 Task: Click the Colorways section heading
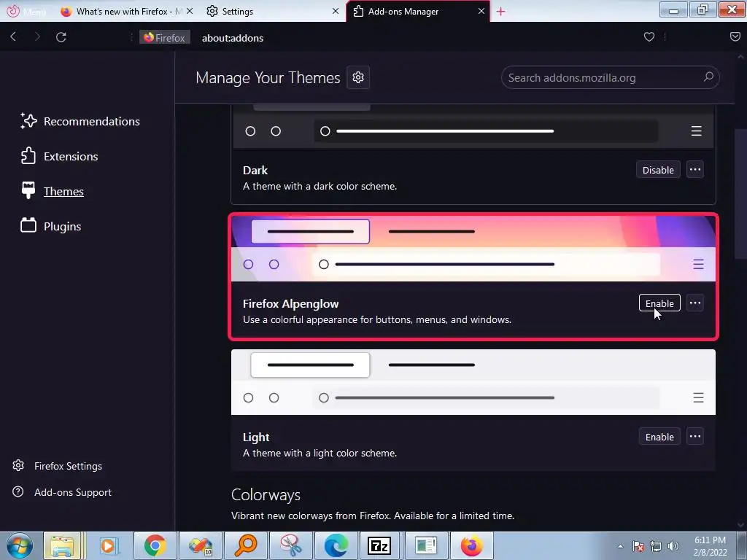point(266,495)
